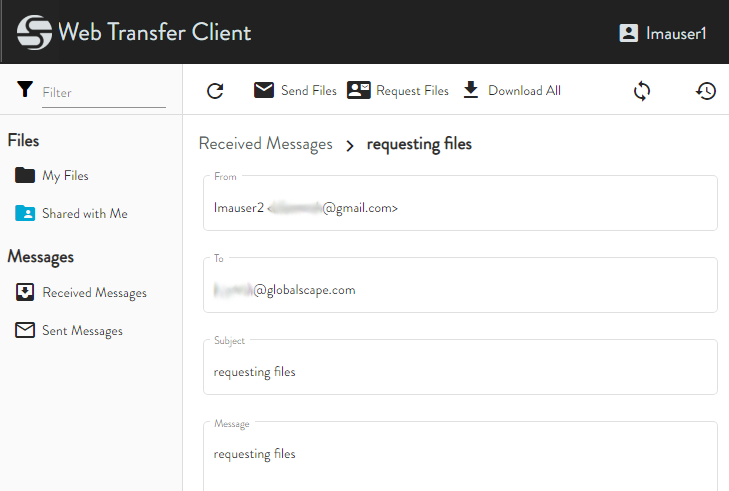Click the Send Files envelope icon
Viewport: 729px width, 491px height.
click(x=264, y=90)
